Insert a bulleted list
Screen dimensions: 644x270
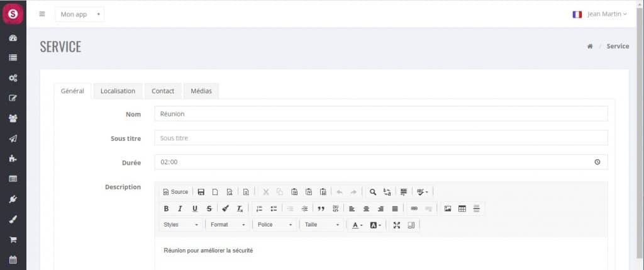[x=274, y=209]
